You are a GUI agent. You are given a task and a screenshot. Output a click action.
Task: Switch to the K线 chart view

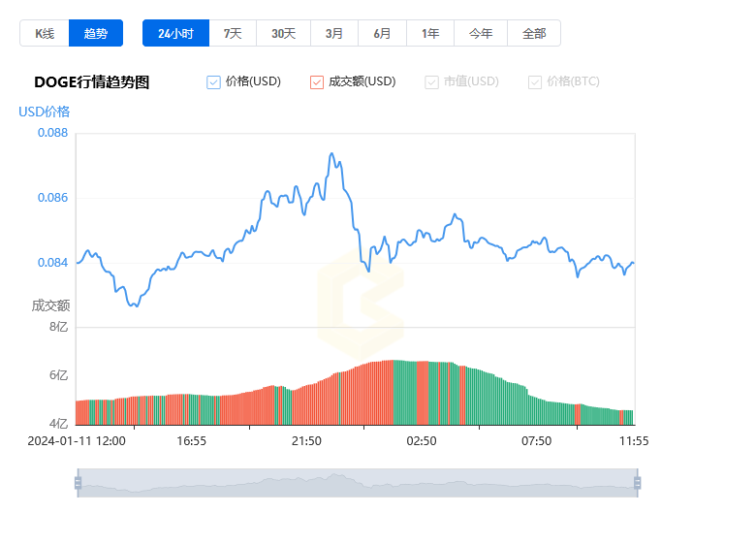click(x=45, y=33)
